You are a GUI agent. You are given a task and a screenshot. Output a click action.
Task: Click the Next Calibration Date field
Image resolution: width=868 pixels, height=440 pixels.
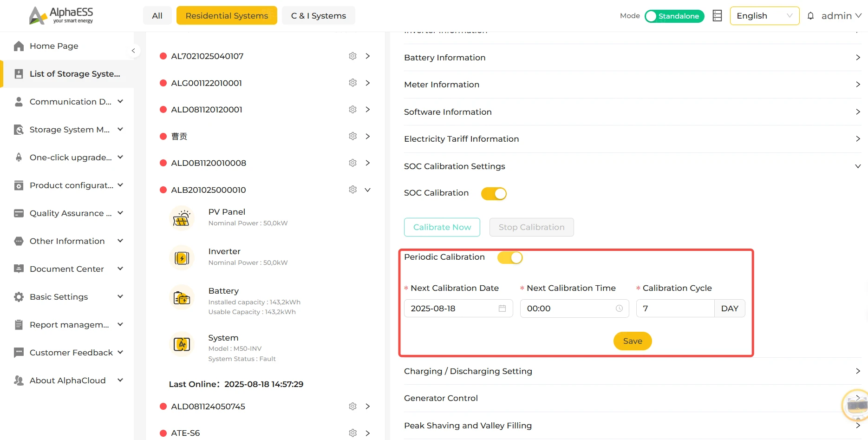(x=458, y=309)
